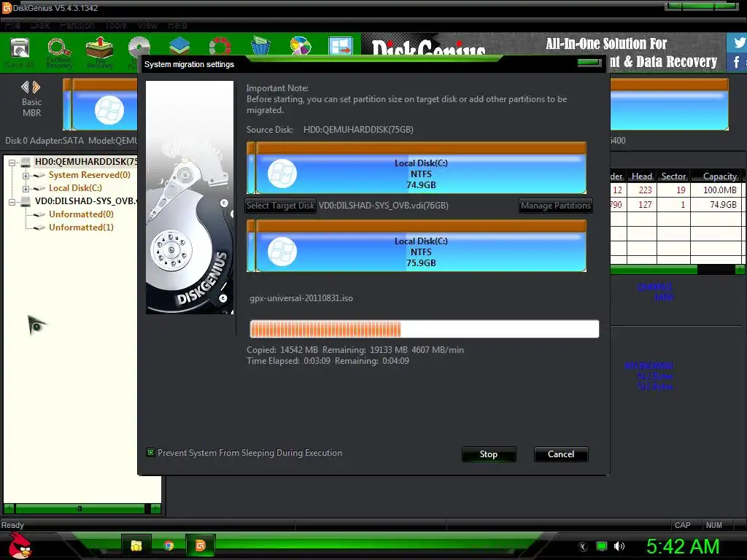Viewport: 747px width, 560px height.
Task: Click the disc Quick Partition toolbar icon
Action: pos(139,47)
